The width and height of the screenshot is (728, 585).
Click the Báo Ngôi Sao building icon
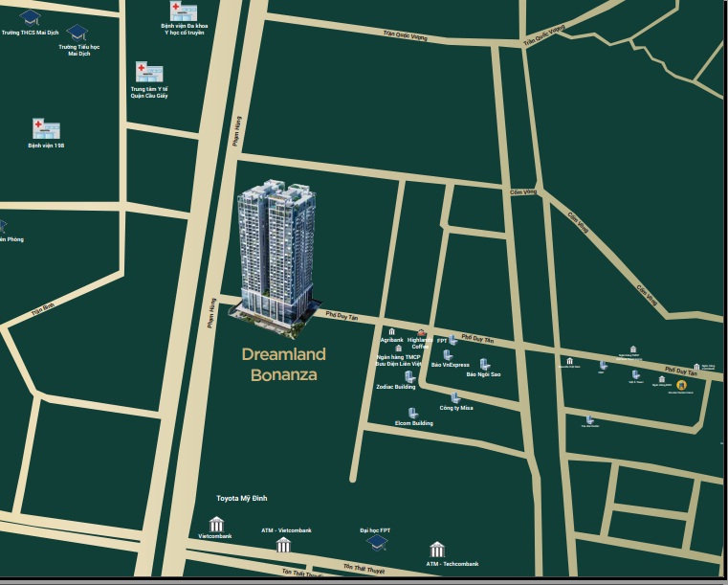coord(485,364)
